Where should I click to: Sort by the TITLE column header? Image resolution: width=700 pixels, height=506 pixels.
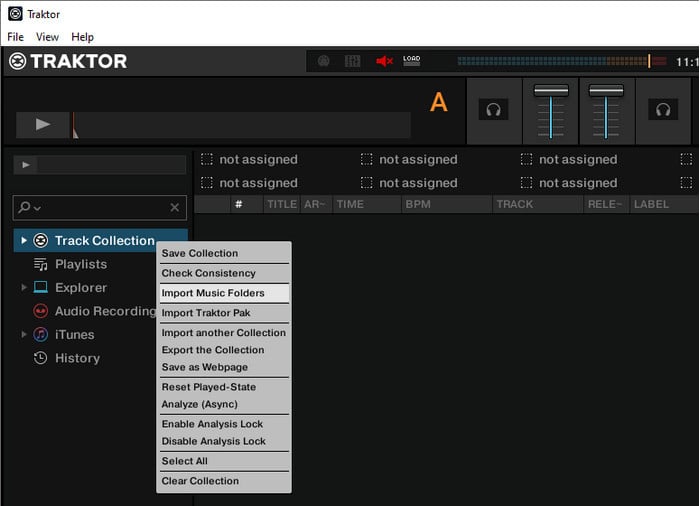[x=282, y=204]
